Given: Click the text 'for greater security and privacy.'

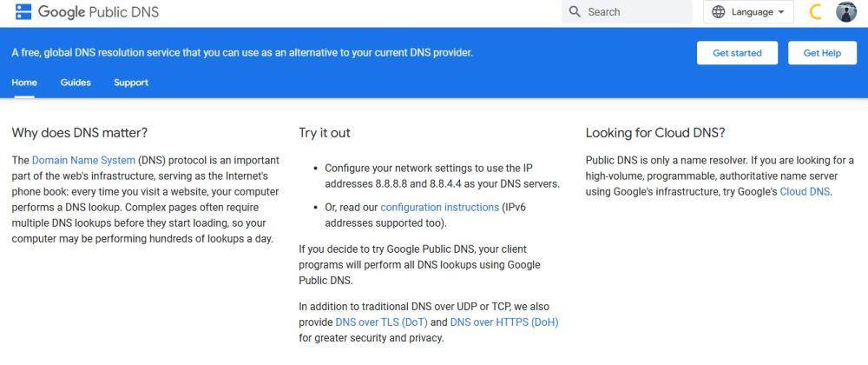Looking at the screenshot, I should 372,338.
